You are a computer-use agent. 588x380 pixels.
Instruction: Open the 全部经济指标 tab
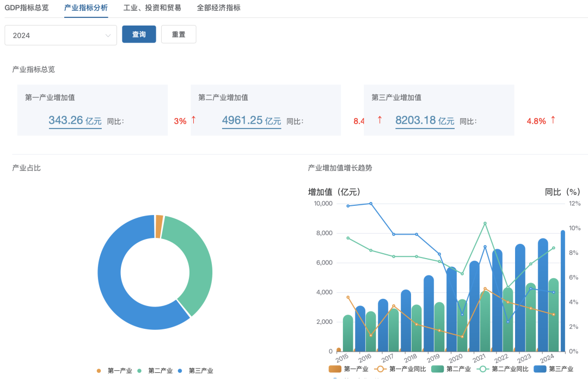219,8
